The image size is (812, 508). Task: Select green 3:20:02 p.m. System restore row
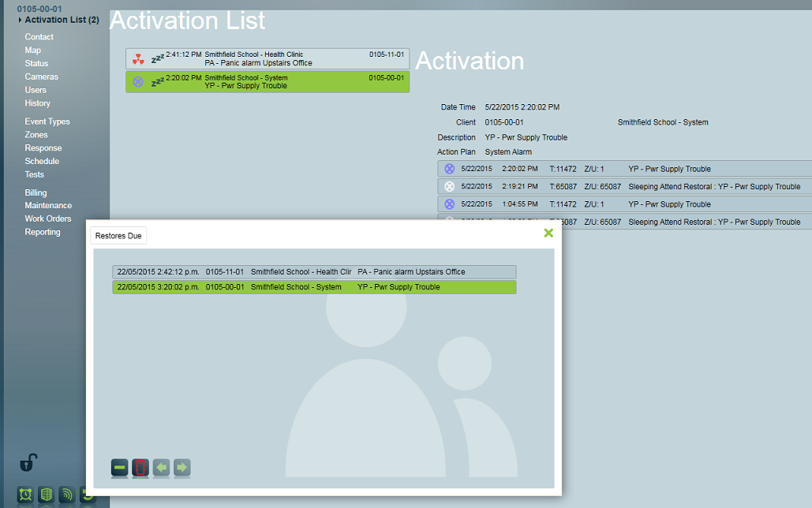tap(314, 287)
